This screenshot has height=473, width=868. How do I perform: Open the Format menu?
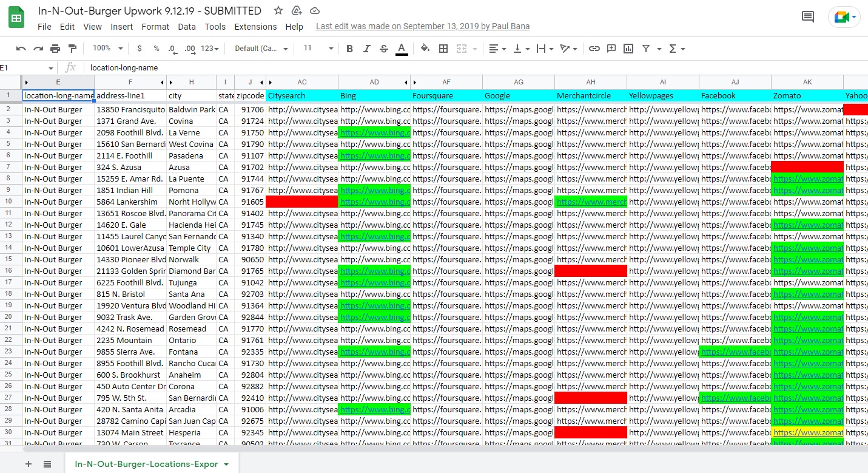point(155,27)
